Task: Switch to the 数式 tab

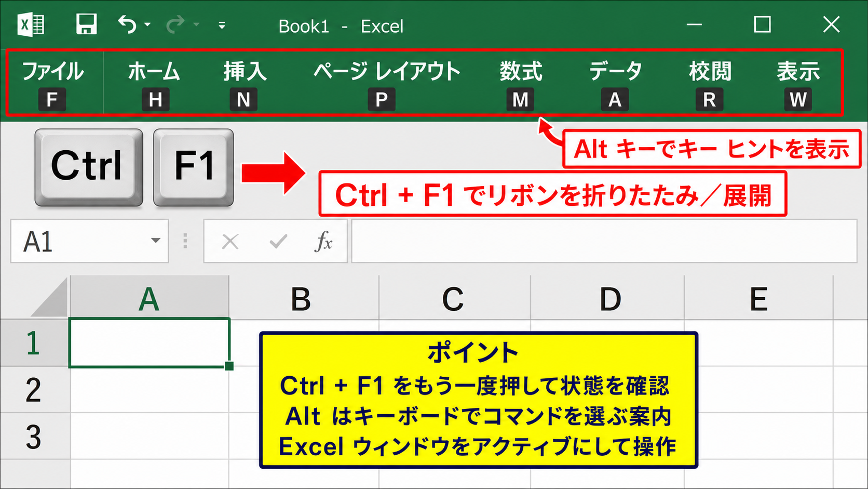Action: pos(521,72)
